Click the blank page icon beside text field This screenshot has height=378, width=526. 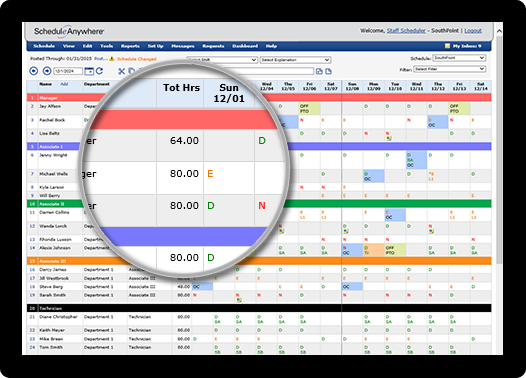coord(328,71)
